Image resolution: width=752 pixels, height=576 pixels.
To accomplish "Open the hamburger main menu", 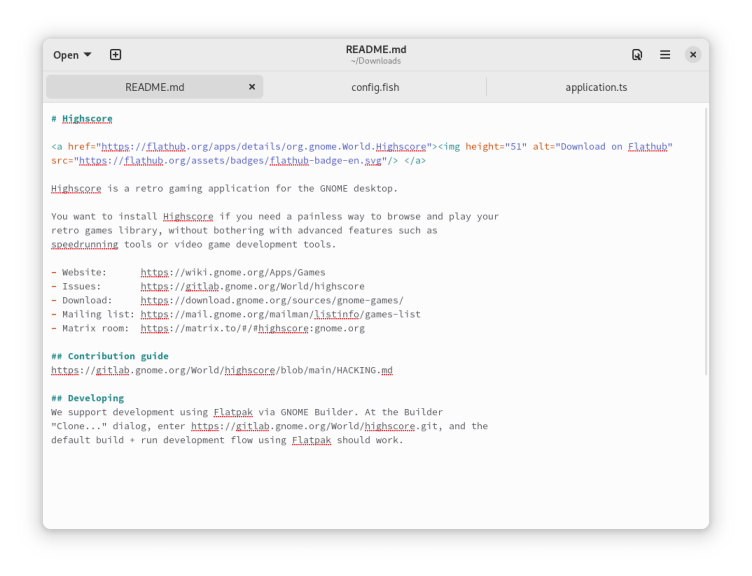I will [665, 55].
